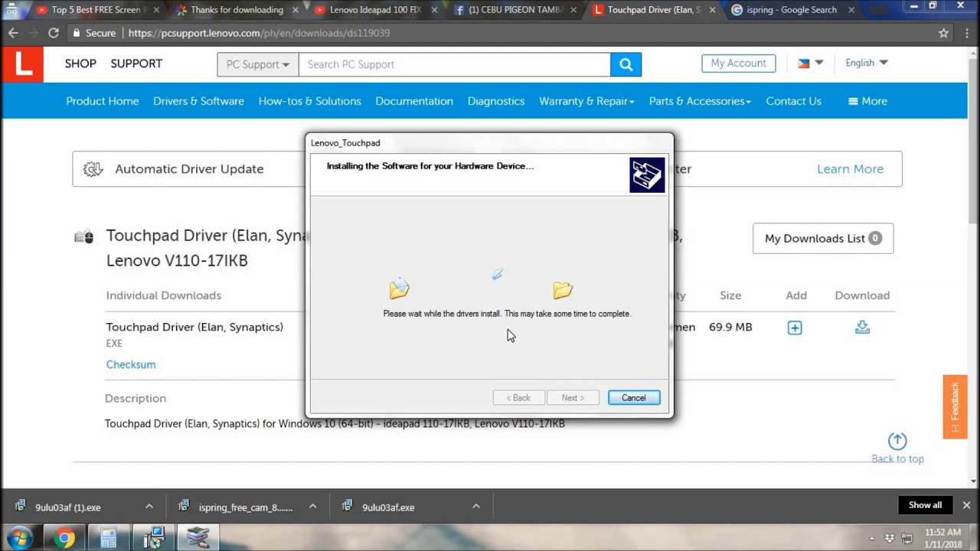
Task: Open Diagnostics section
Action: click(496, 101)
